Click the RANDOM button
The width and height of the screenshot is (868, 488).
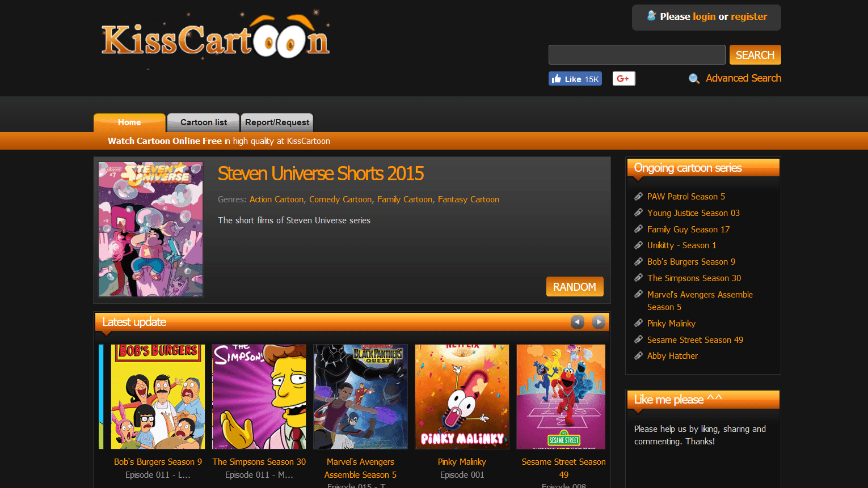pos(575,286)
